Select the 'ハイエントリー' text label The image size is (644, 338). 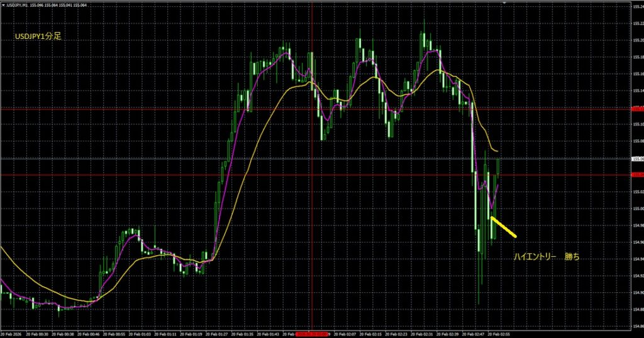point(535,257)
